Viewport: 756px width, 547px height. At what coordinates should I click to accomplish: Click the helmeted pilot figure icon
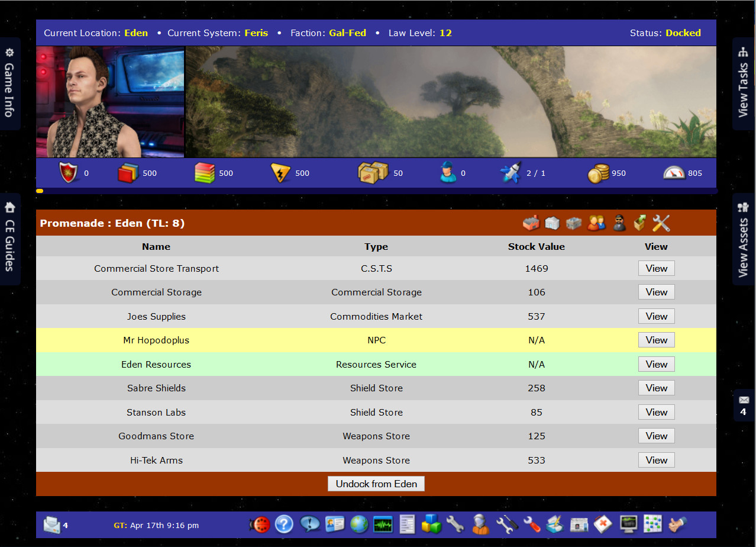click(x=480, y=524)
